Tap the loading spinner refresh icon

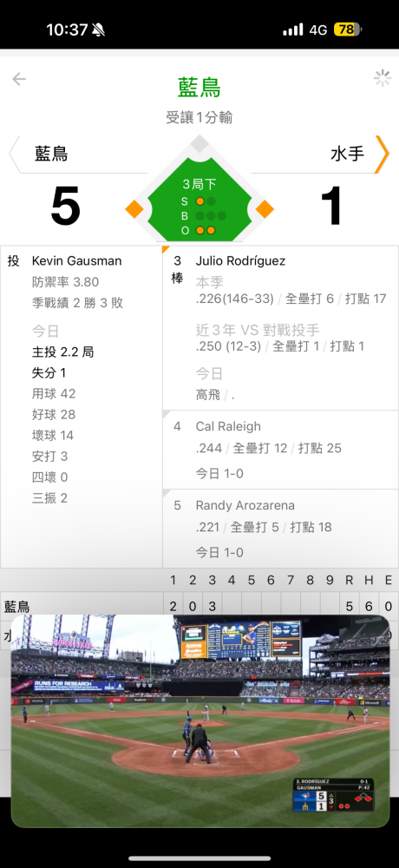[383, 79]
